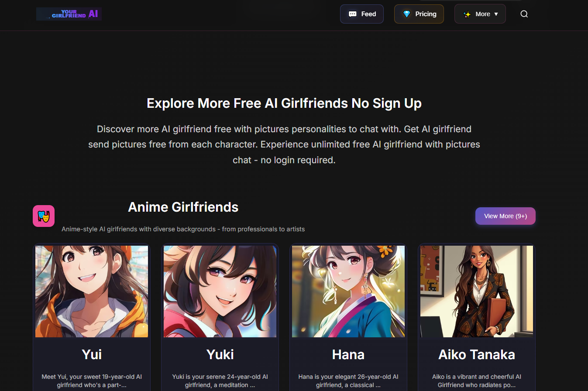Click the Hana name title
Image resolution: width=588 pixels, height=391 pixels.
(348, 354)
